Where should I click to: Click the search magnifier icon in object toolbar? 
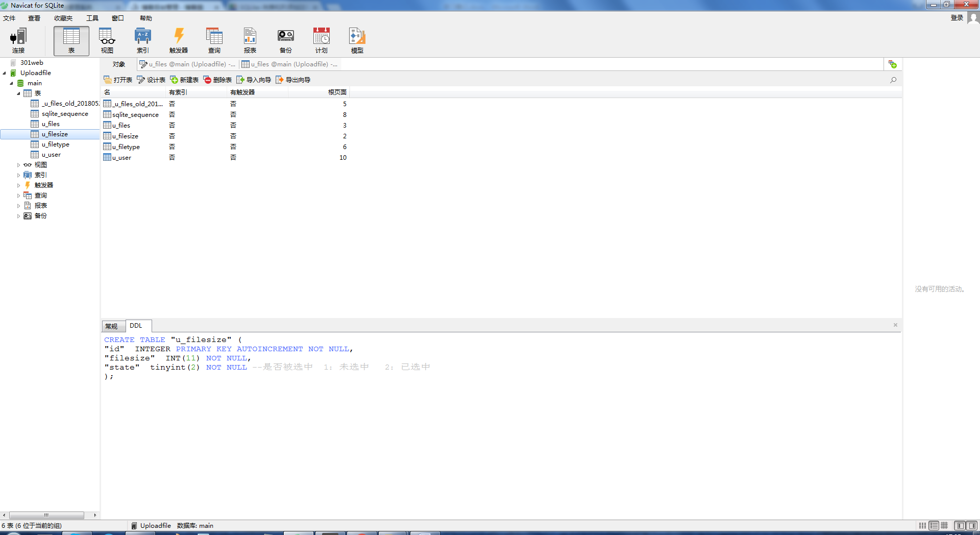893,80
